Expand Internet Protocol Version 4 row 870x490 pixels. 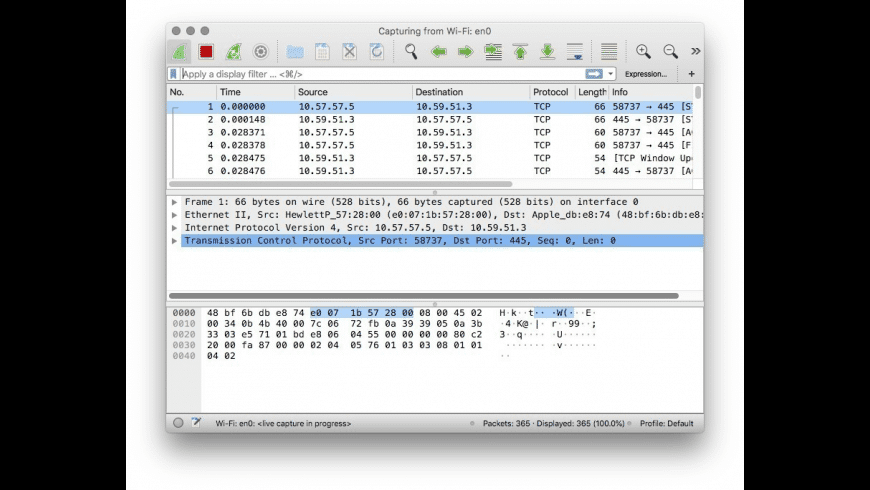coord(174,228)
